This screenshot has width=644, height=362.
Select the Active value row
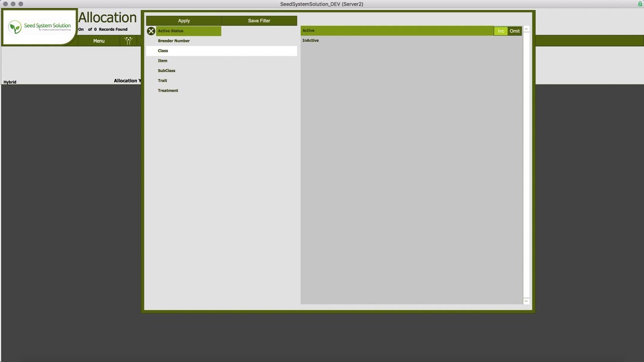pos(397,31)
